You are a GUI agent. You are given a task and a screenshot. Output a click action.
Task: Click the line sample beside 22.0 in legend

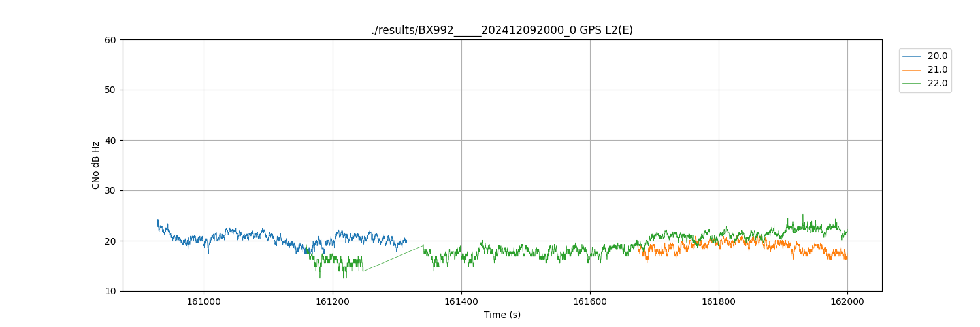911,84
